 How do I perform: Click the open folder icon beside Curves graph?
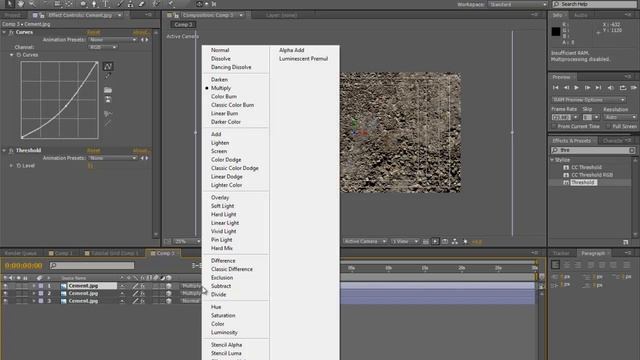tap(108, 90)
